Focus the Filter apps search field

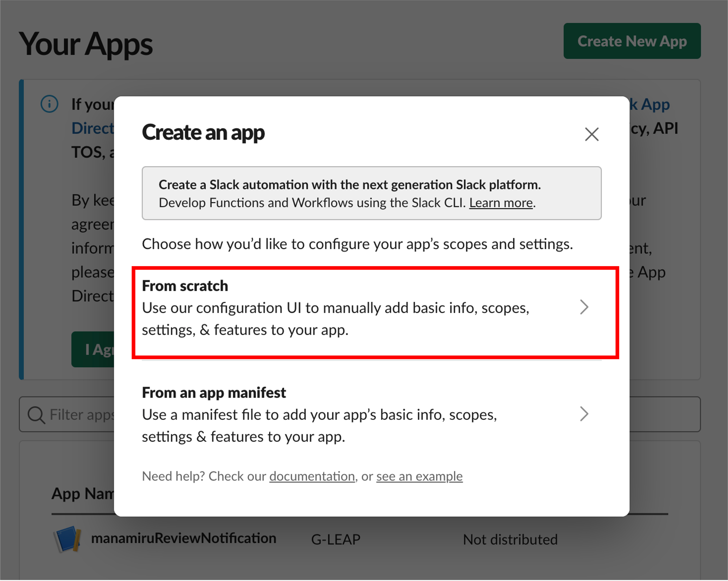(x=81, y=415)
